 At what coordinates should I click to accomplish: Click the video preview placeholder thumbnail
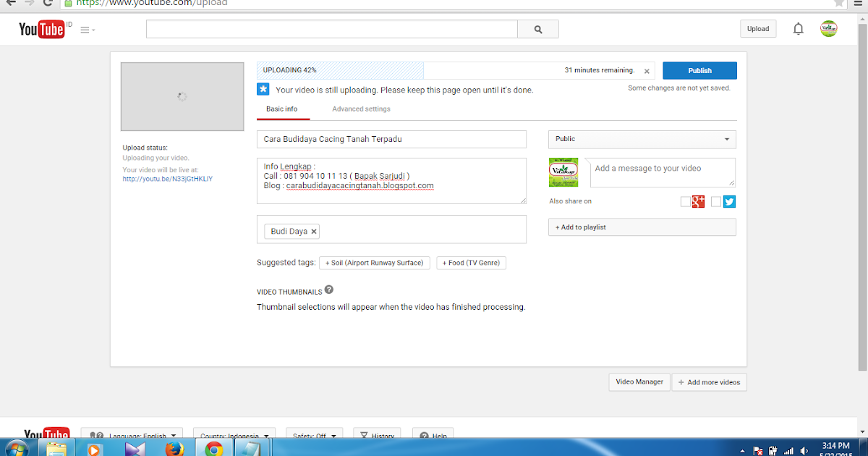pyautogui.click(x=182, y=96)
